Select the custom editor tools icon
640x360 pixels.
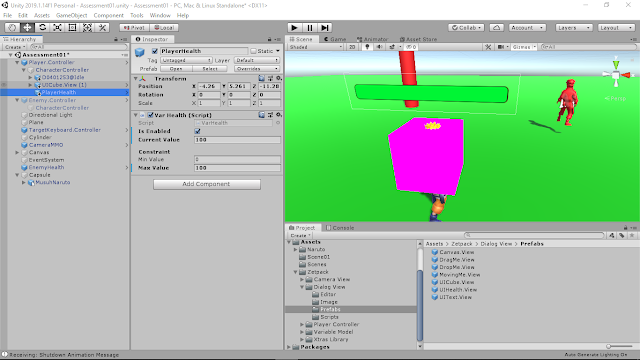[x=102, y=27]
